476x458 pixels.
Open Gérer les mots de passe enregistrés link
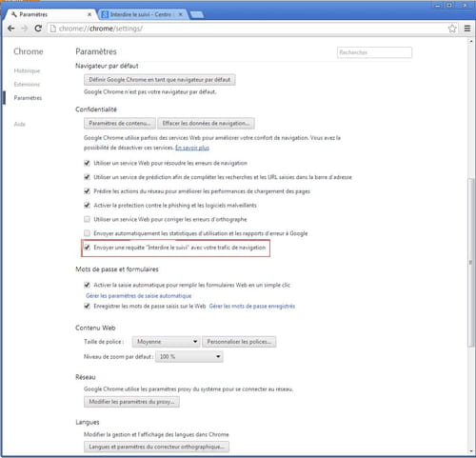pos(252,307)
